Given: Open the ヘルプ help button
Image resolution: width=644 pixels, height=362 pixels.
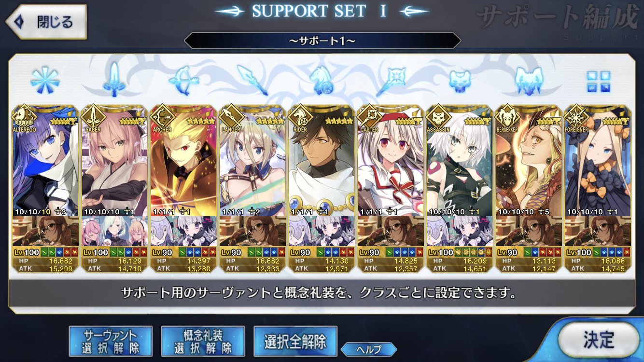Looking at the screenshot, I should [x=369, y=349].
